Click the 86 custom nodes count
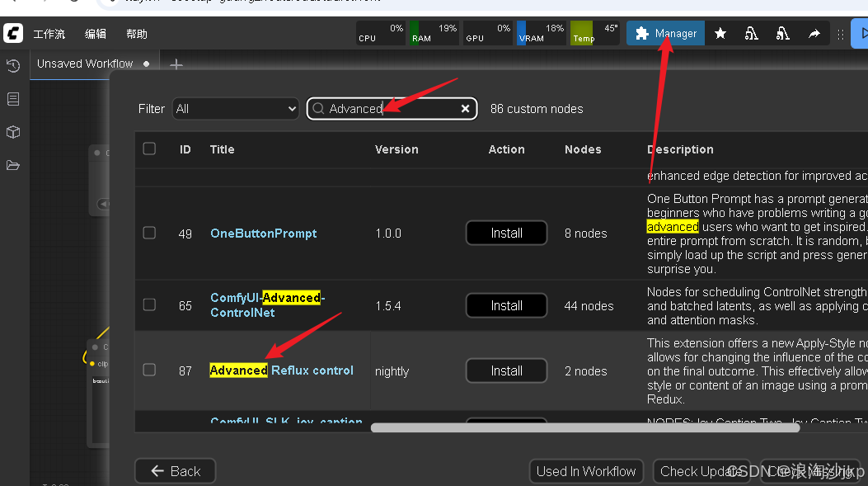 [x=537, y=109]
